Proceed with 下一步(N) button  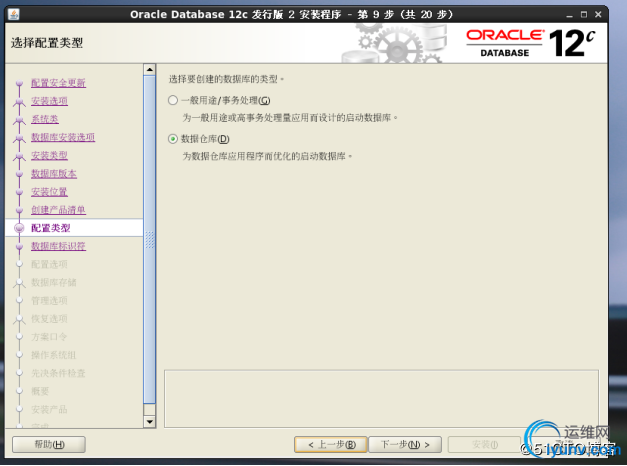[405, 444]
